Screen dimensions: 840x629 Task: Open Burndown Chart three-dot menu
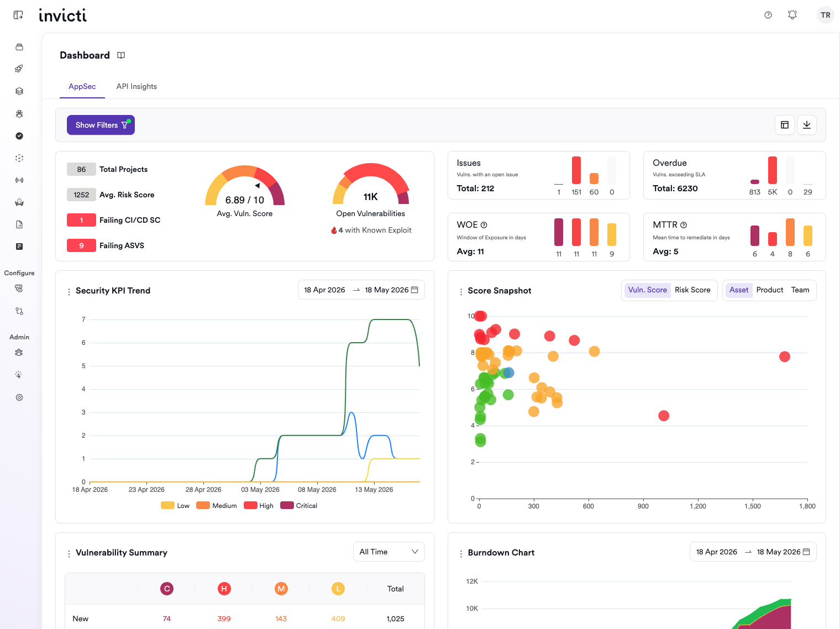click(461, 553)
